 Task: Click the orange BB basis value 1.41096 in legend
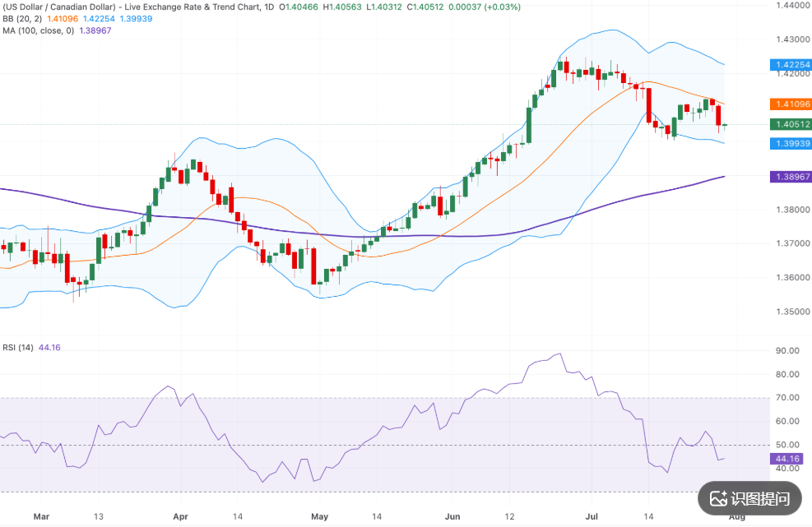63,19
